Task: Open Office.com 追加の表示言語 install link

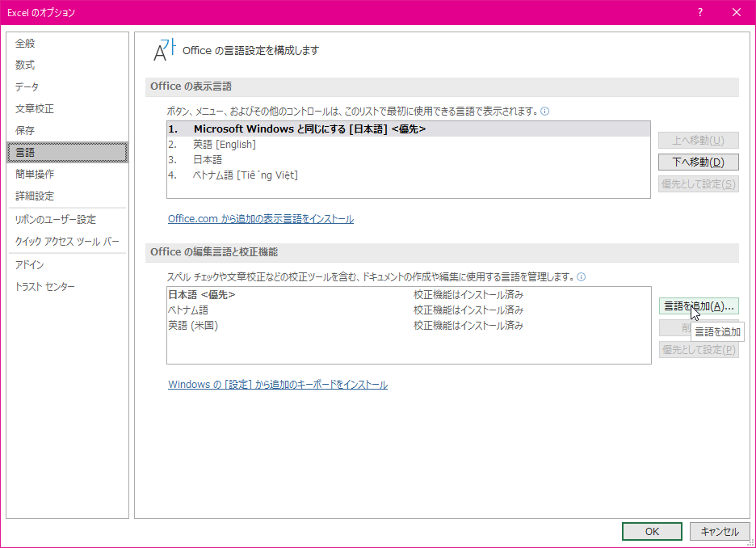Action: (x=261, y=219)
